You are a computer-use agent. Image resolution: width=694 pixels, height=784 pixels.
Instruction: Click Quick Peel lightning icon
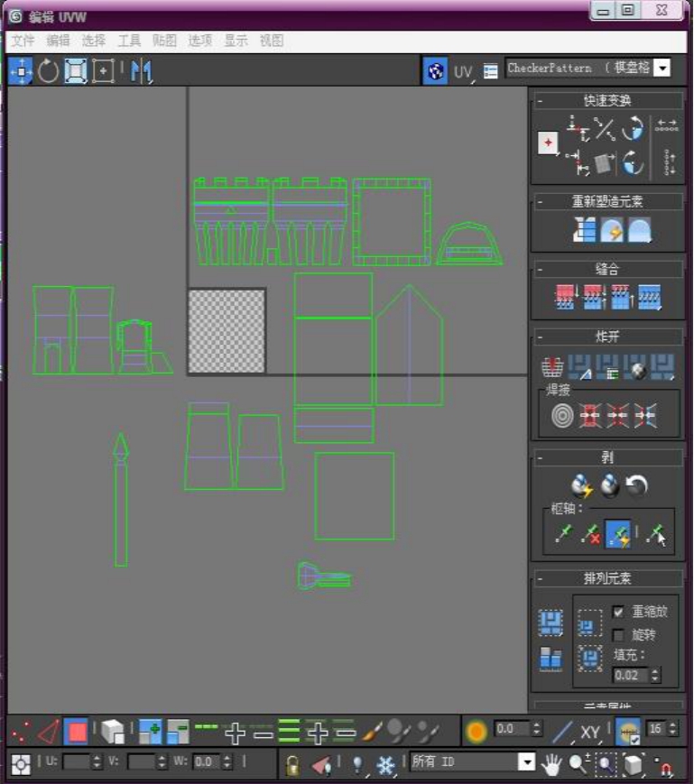(582, 485)
